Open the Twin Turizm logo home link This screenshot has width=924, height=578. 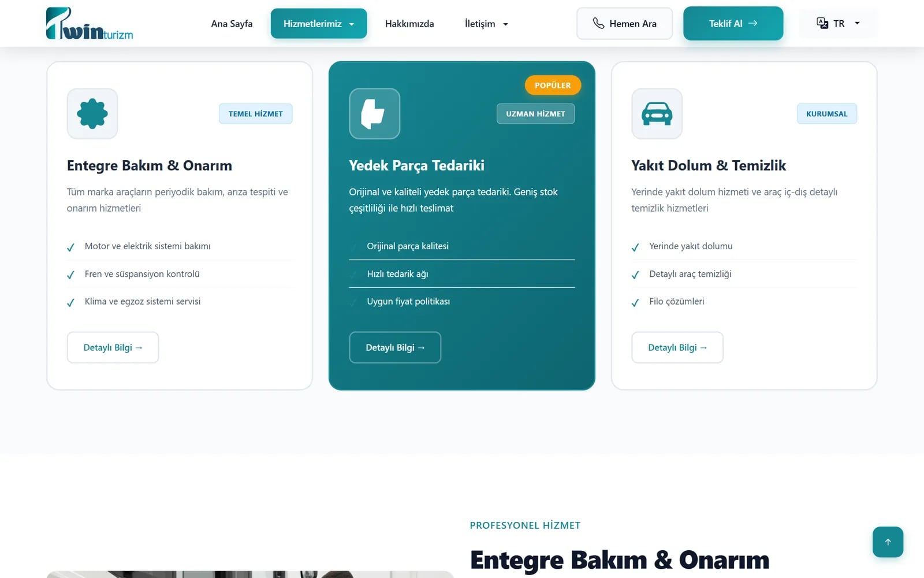coord(90,24)
